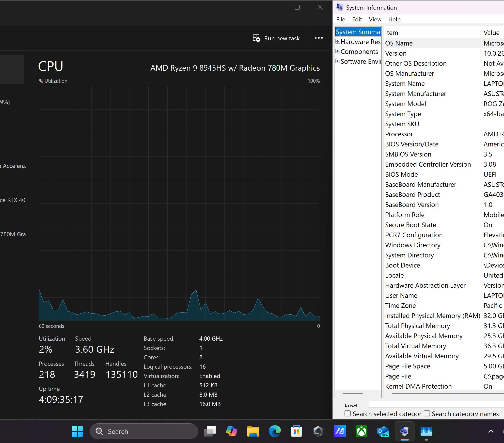Click the AMD Ryzen 9 8945HS processor name

point(235,68)
